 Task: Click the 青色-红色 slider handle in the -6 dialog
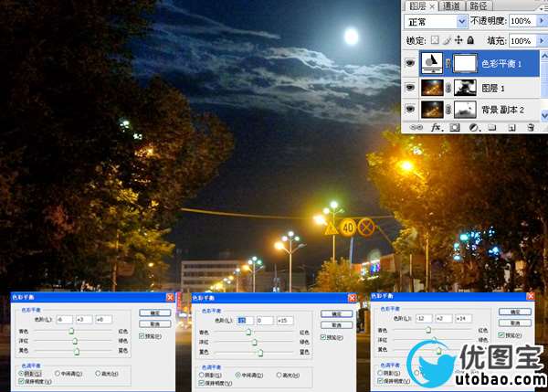[71, 331]
